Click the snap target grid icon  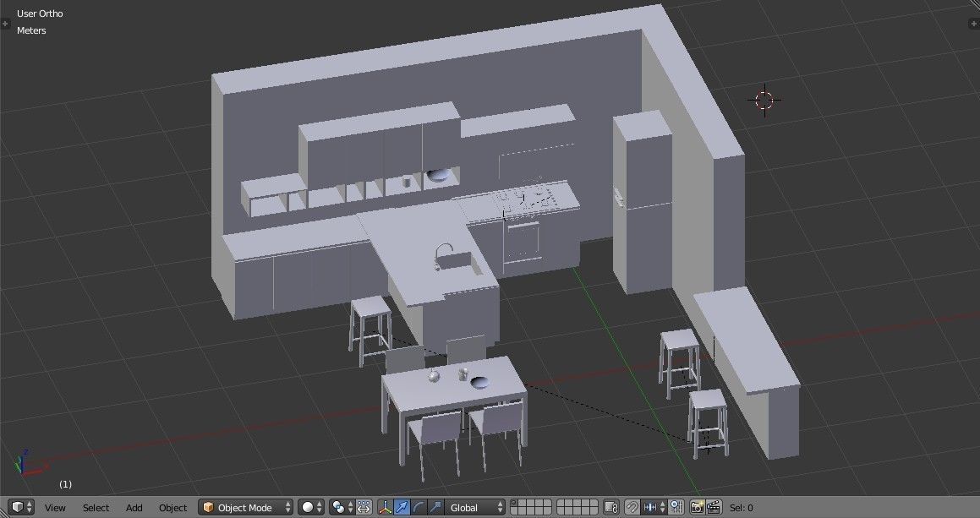coord(676,507)
